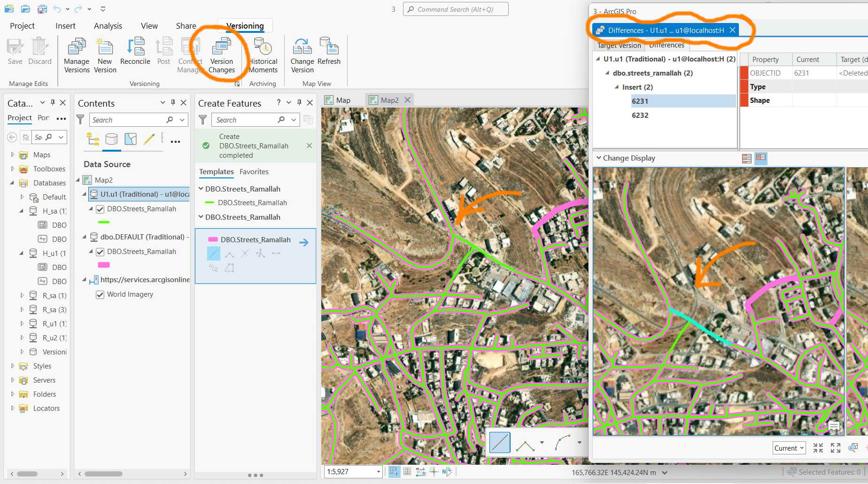Switch to the Analysis ribbon tab
This screenshot has width=868, height=484.
108,26
